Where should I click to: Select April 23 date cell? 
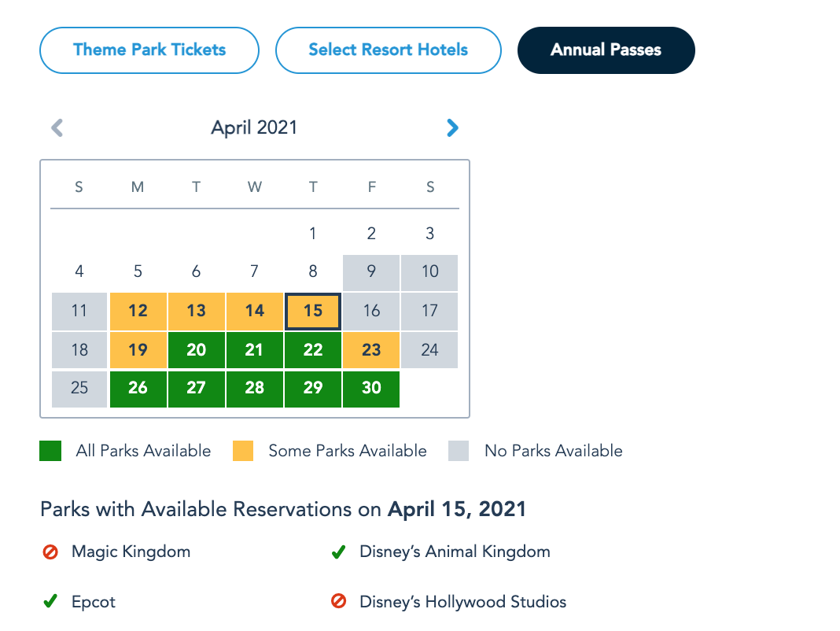(x=371, y=349)
